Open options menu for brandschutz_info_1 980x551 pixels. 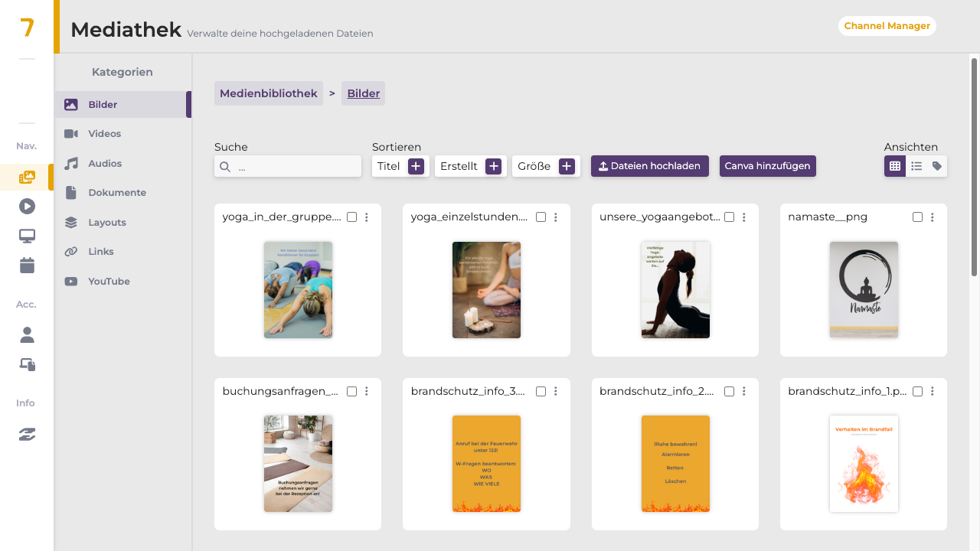coord(933,391)
